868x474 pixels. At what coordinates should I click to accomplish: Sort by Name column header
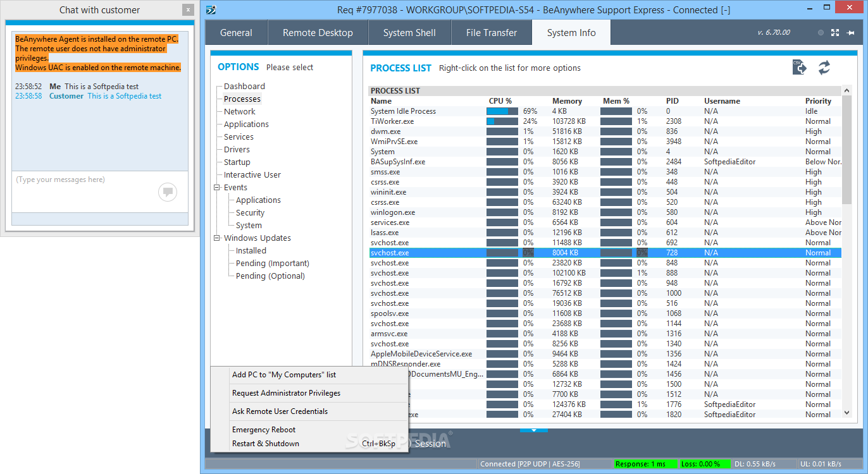point(381,101)
